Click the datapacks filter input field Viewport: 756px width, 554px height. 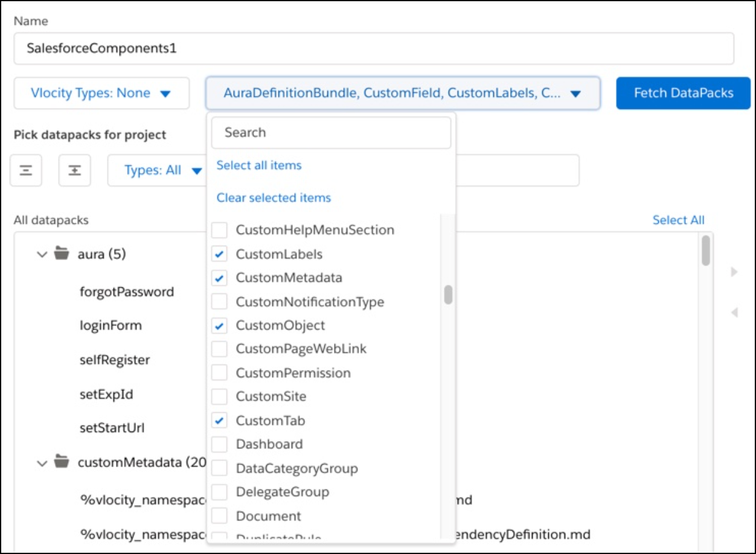point(517,170)
